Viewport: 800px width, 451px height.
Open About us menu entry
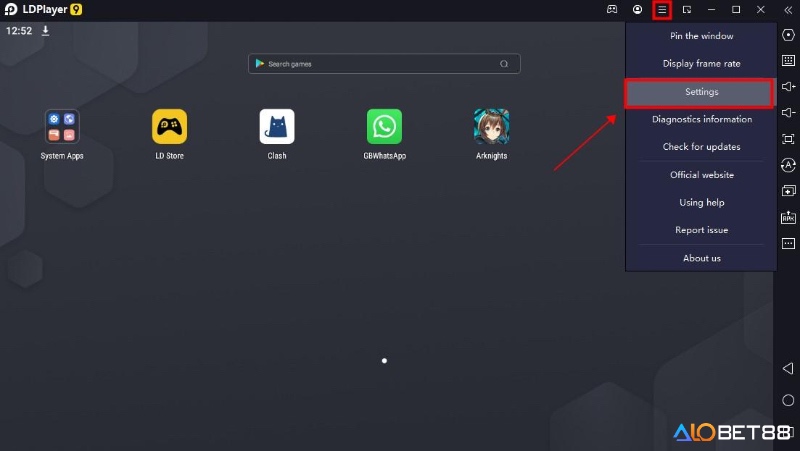[x=701, y=258]
